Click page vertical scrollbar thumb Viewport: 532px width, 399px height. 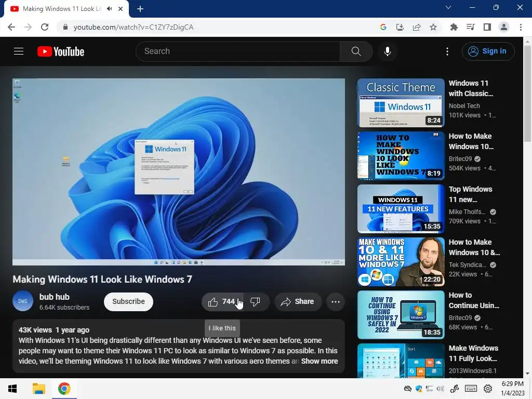pyautogui.click(x=527, y=94)
